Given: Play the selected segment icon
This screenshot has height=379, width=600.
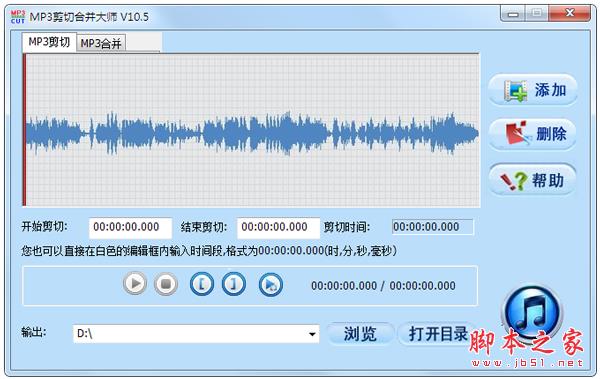Looking at the screenshot, I should tap(271, 284).
